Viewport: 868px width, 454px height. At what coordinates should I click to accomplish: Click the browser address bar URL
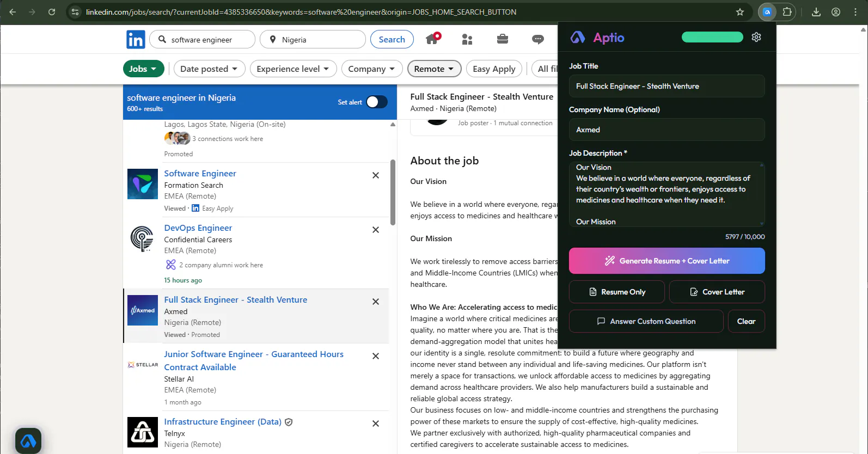pyautogui.click(x=301, y=12)
